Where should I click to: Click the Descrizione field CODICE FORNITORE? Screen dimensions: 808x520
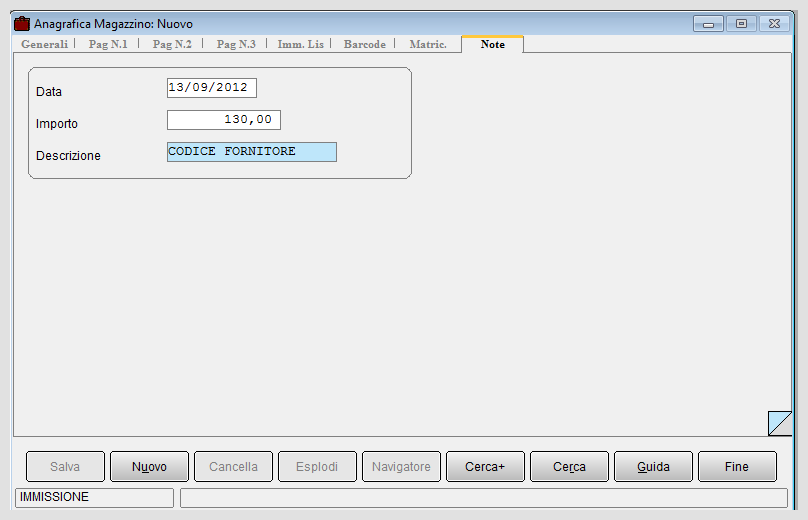tap(252, 152)
